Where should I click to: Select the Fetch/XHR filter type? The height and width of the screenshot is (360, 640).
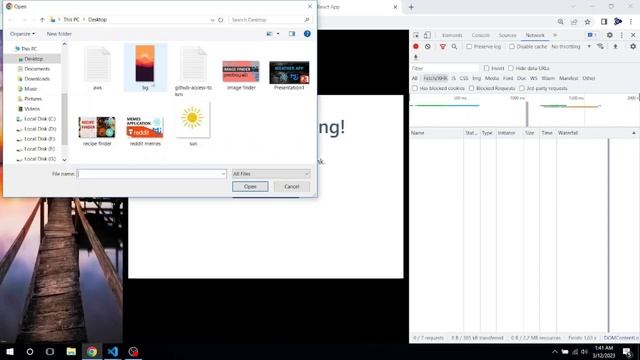[x=435, y=78]
